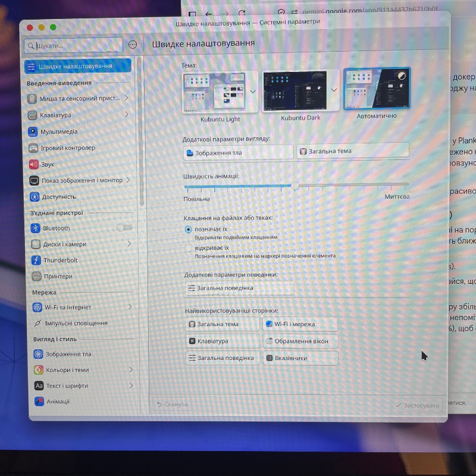Open Загальна поведінка under Додаткові параметри поведінки
Image resolution: width=476 pixels, height=476 pixels.
coord(239,288)
